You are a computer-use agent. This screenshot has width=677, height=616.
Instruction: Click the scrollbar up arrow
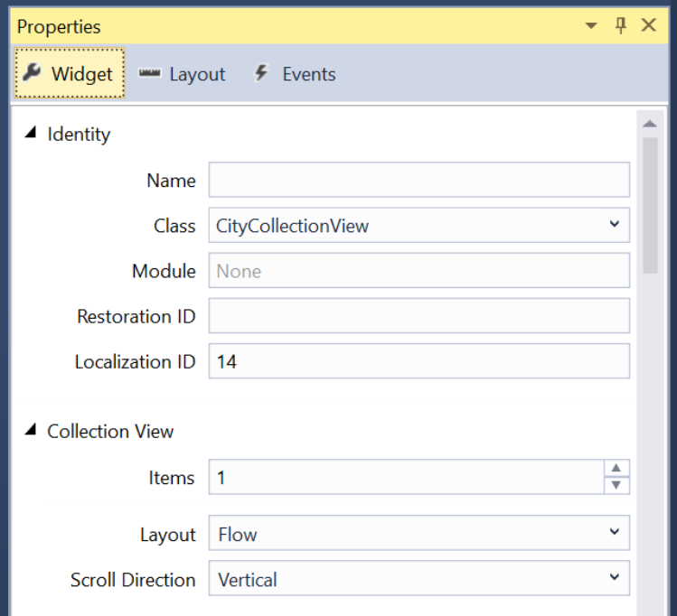point(649,124)
